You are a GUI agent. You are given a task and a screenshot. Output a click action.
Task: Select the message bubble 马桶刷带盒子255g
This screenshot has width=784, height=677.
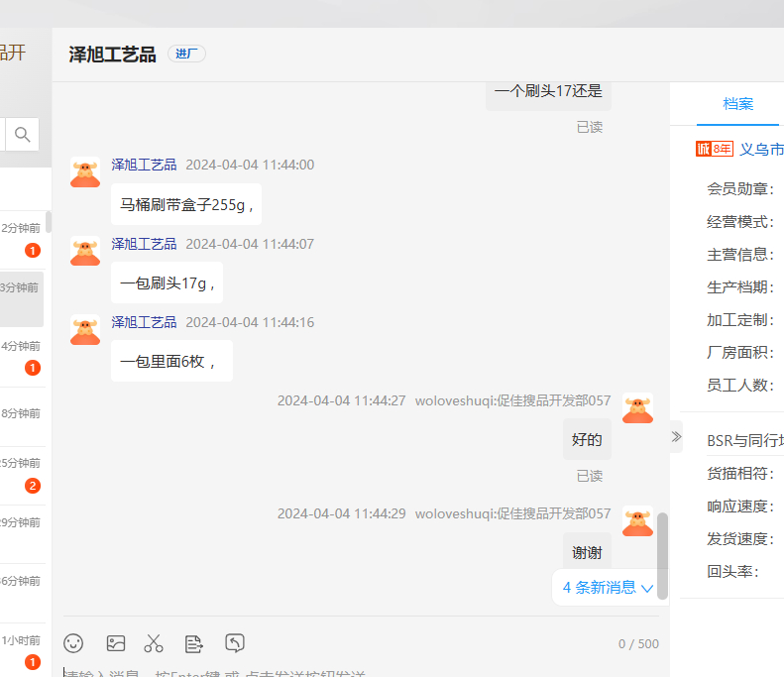pyautogui.click(x=186, y=205)
